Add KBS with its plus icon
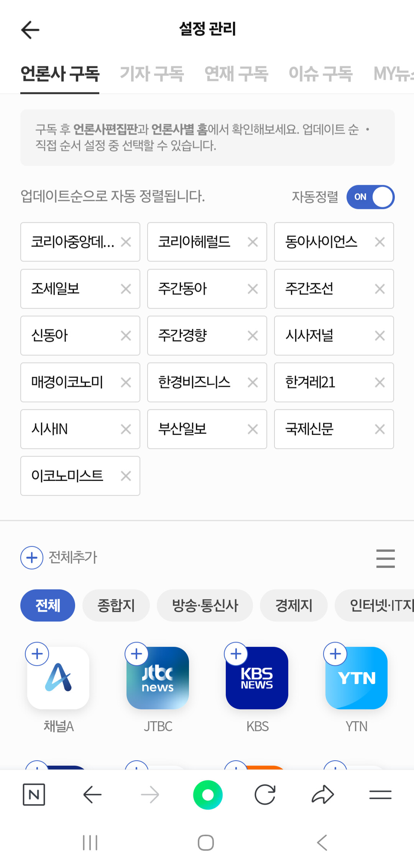414x868 pixels. pyautogui.click(x=236, y=654)
